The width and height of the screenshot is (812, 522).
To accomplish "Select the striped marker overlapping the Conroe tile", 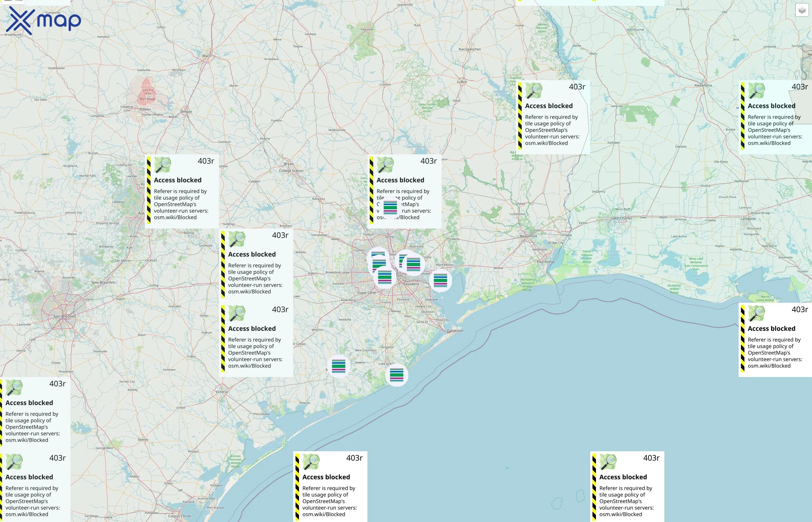I will coord(390,207).
